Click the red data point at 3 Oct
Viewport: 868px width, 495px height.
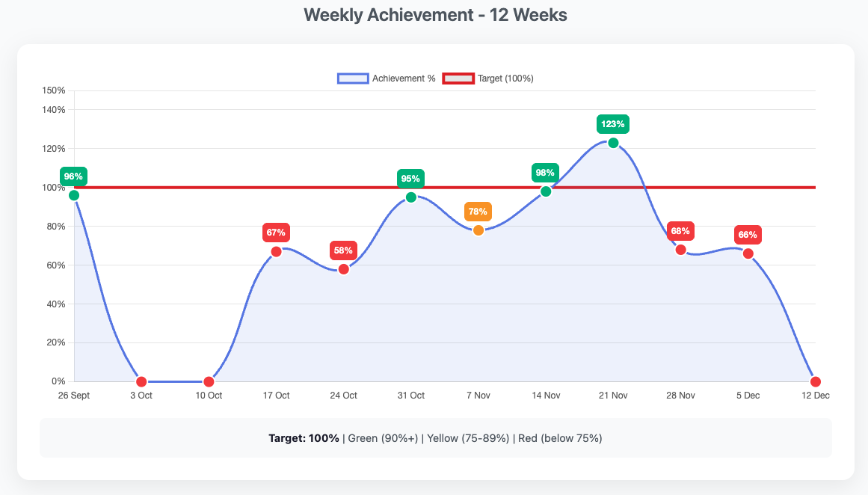pyautogui.click(x=141, y=381)
